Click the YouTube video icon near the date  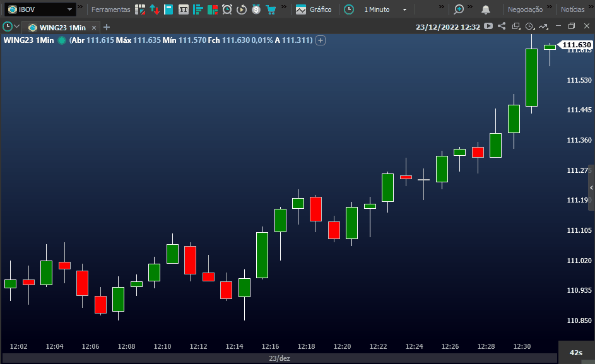[488, 26]
